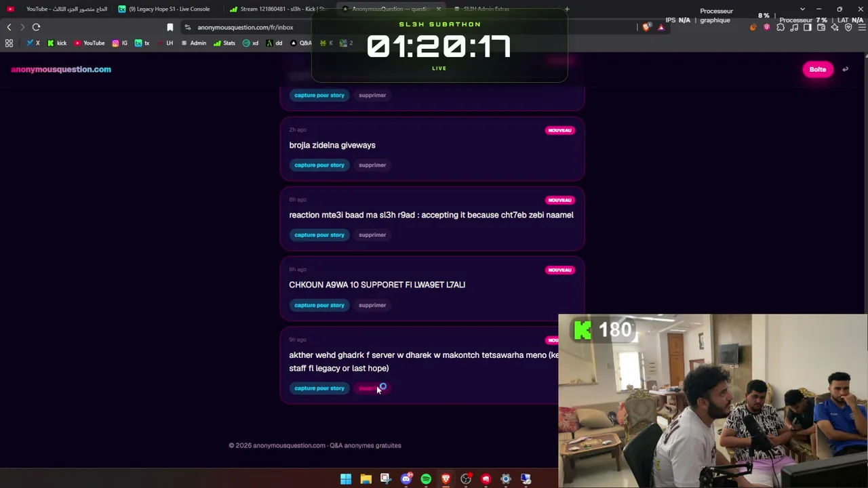The width and height of the screenshot is (868, 488).
Task: Open the IG bookmark
Action: [x=119, y=43]
